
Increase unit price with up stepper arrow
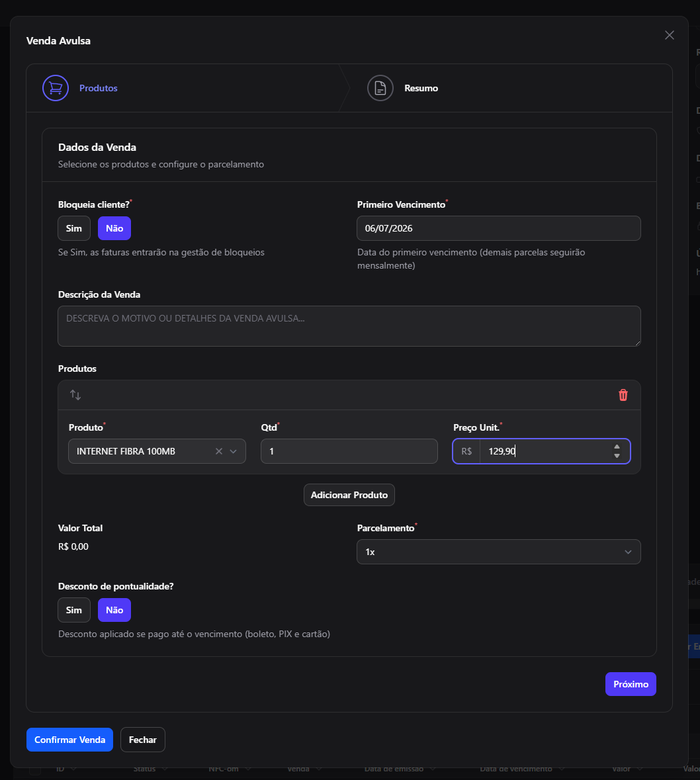click(x=617, y=447)
